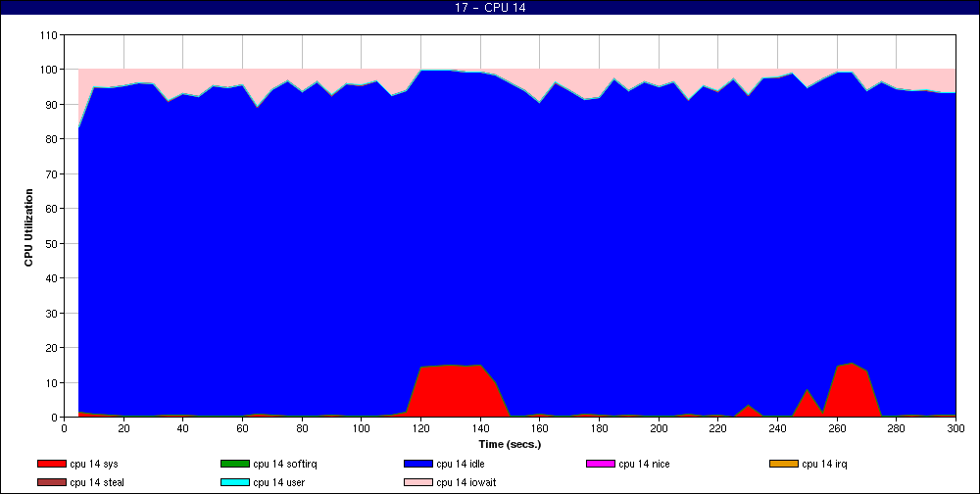Select the 'cpu 14 sys' legend label
980x494 pixels.
[94, 464]
